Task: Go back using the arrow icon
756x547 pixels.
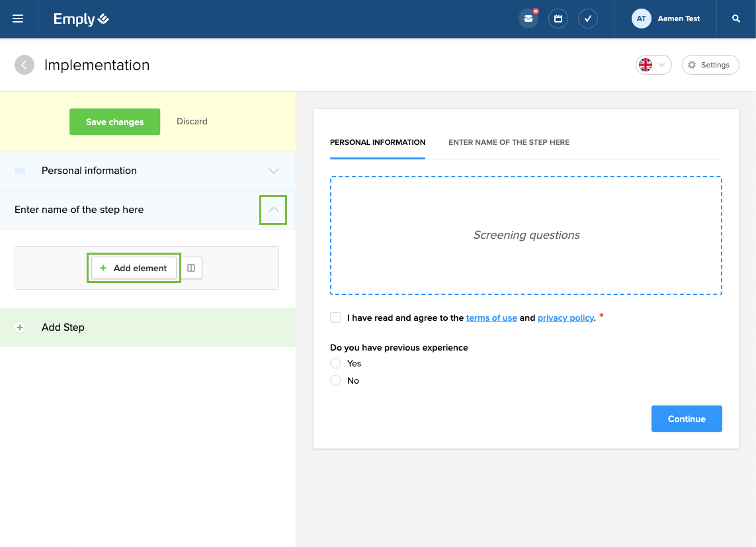Action: coord(24,65)
